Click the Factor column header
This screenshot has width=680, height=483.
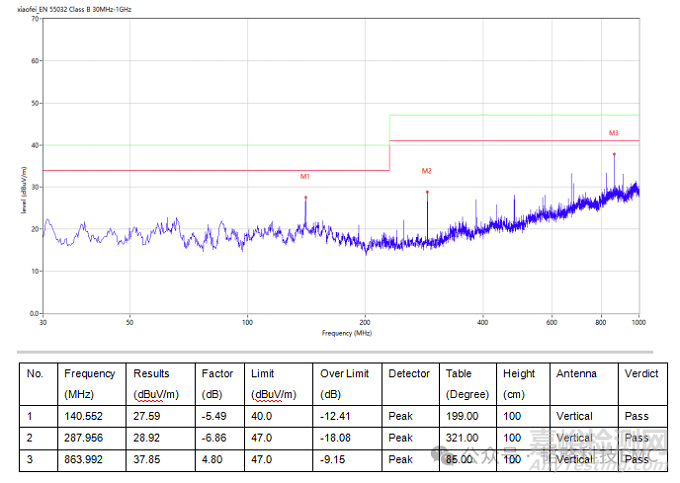point(216,373)
